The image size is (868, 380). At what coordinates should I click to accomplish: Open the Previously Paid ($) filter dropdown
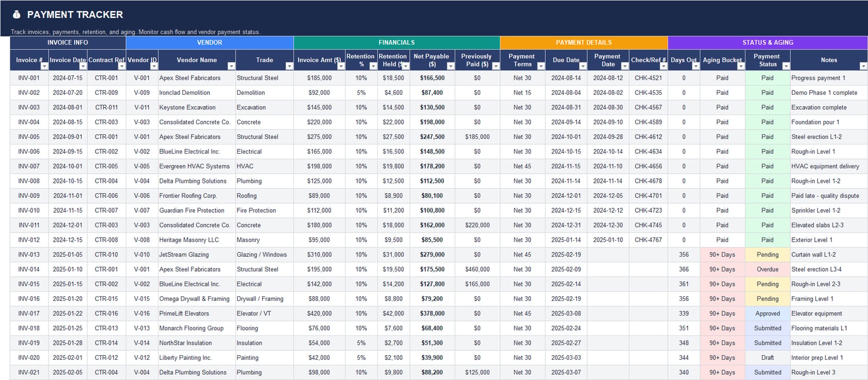click(495, 66)
